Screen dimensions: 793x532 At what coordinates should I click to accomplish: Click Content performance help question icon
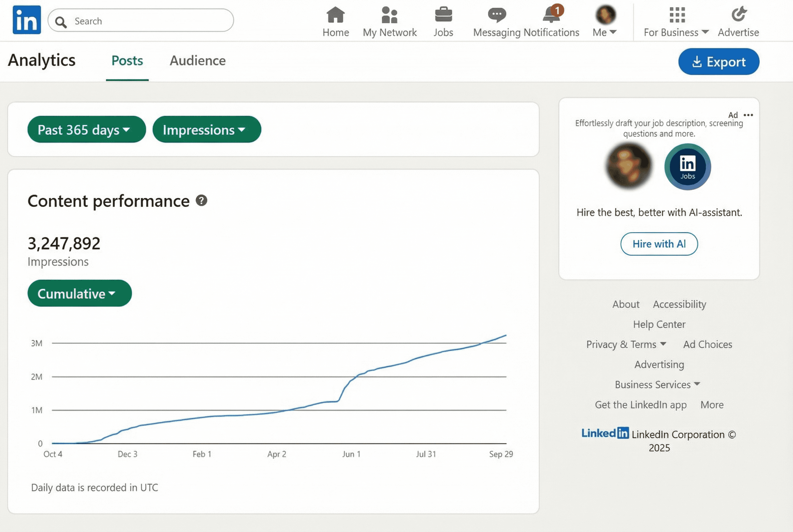coord(201,200)
